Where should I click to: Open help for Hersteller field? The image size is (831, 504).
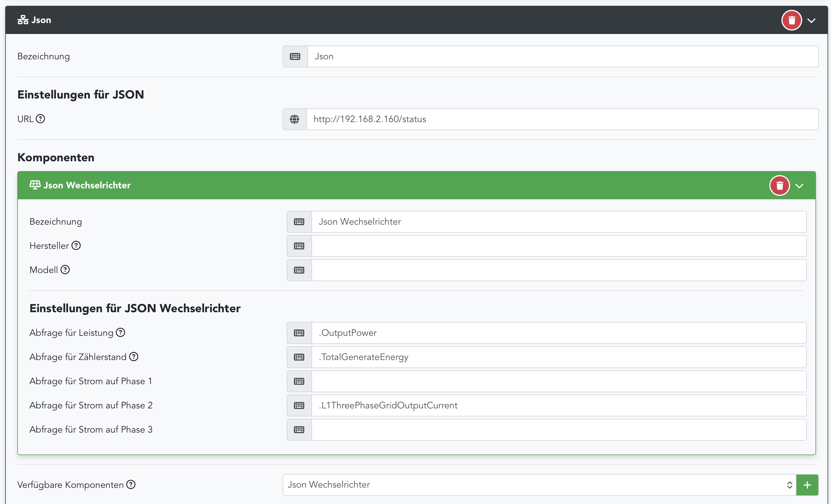(76, 246)
